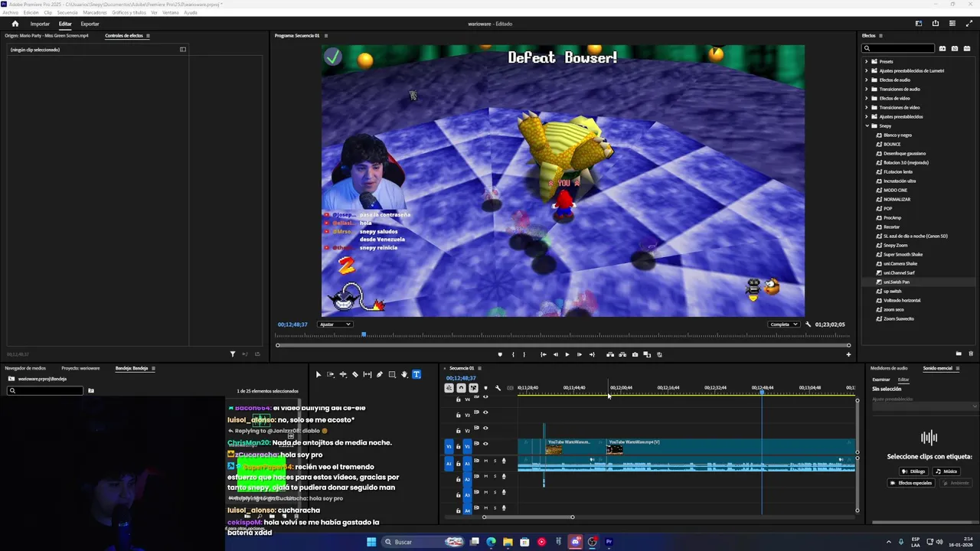Mark In point in Program monitor

point(513,354)
